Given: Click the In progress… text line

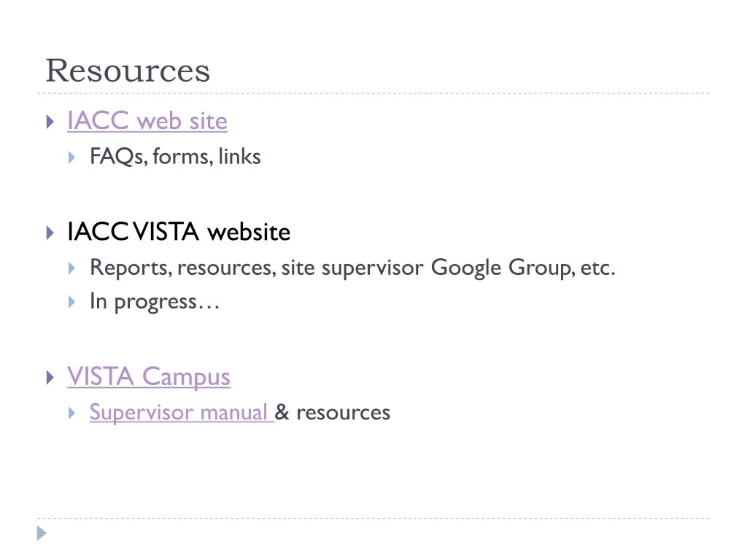Looking at the screenshot, I should pos(155,301).
